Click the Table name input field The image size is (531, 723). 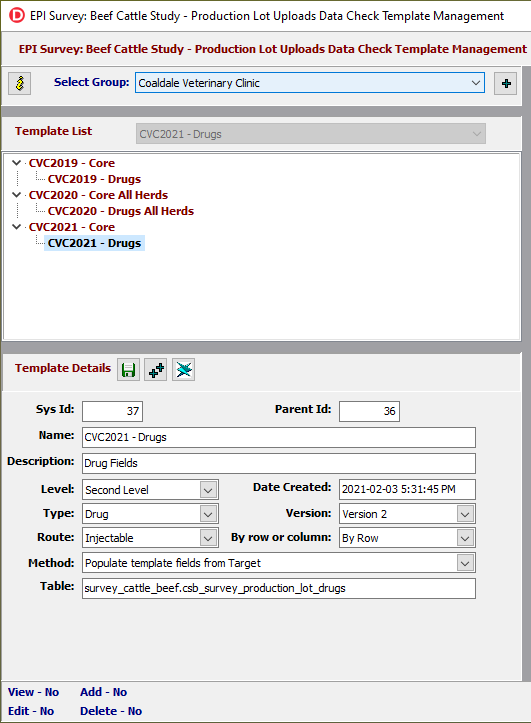pyautogui.click(x=279, y=588)
